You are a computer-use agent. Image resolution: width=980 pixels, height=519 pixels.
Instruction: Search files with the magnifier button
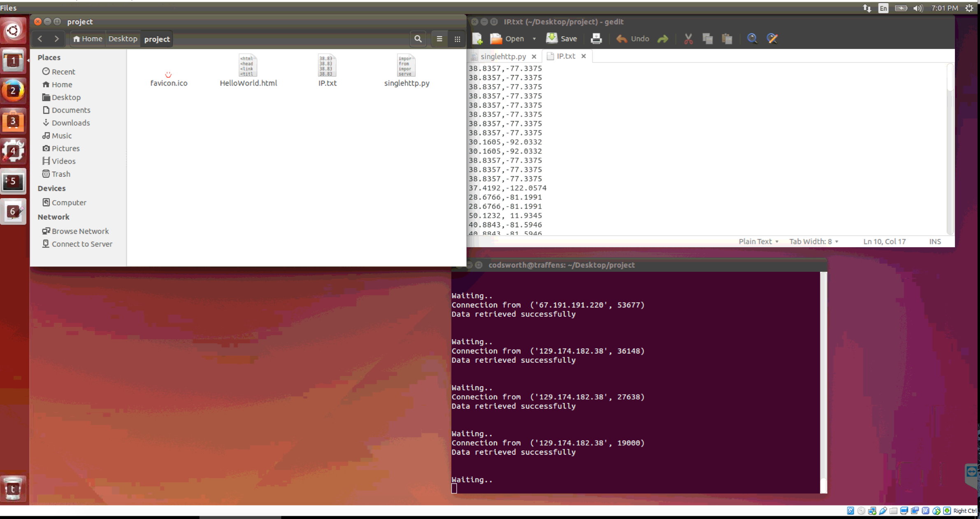tap(418, 39)
